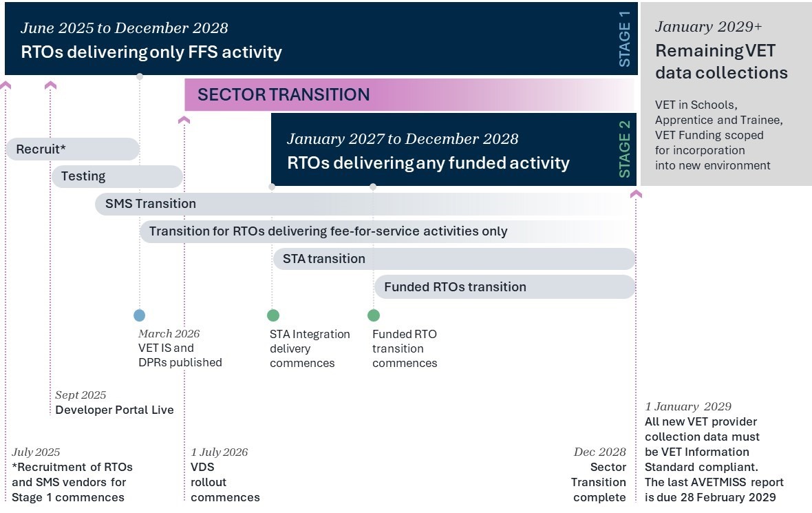Click the pink arrow atop the Dec 2028 line
812x513 pixels.
[x=636, y=194]
